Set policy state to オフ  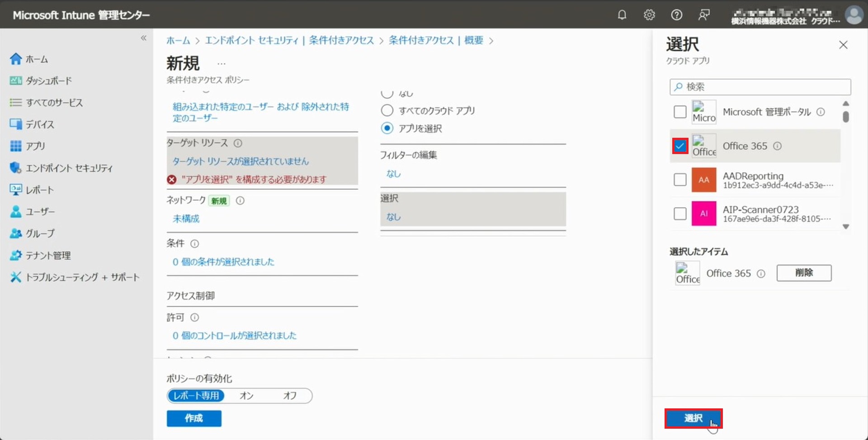click(290, 396)
